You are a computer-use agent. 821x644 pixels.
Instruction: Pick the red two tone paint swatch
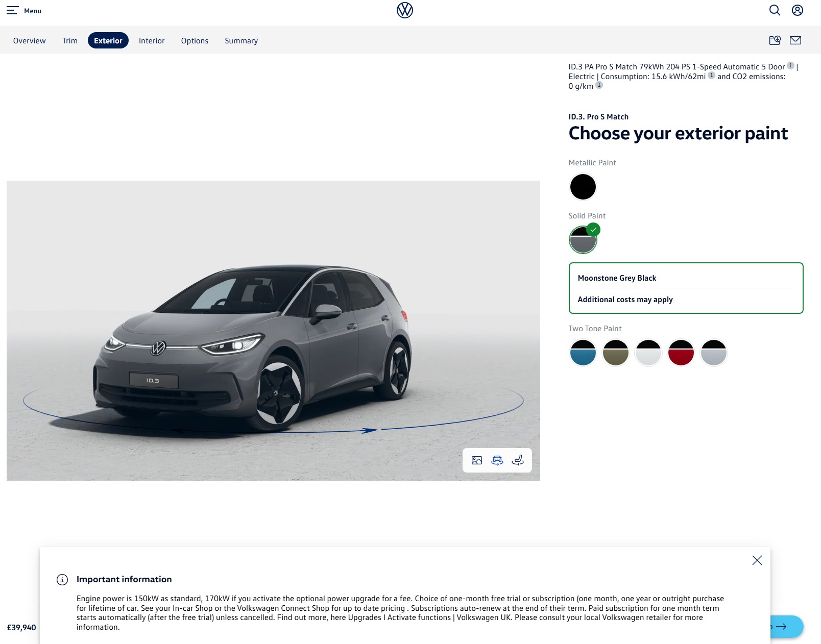[x=681, y=353]
